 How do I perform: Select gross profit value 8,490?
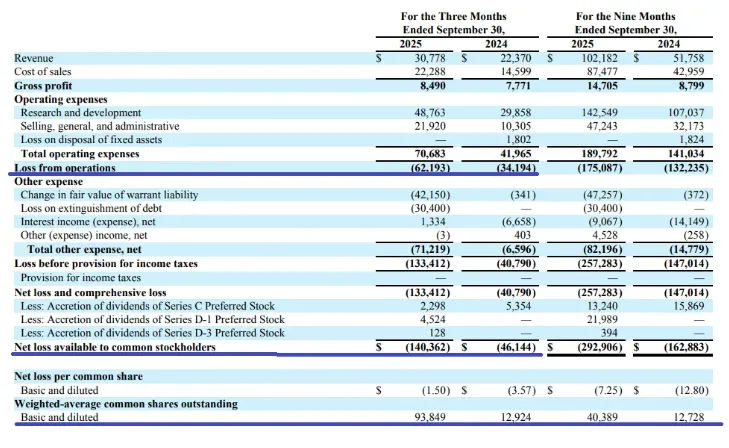point(433,86)
